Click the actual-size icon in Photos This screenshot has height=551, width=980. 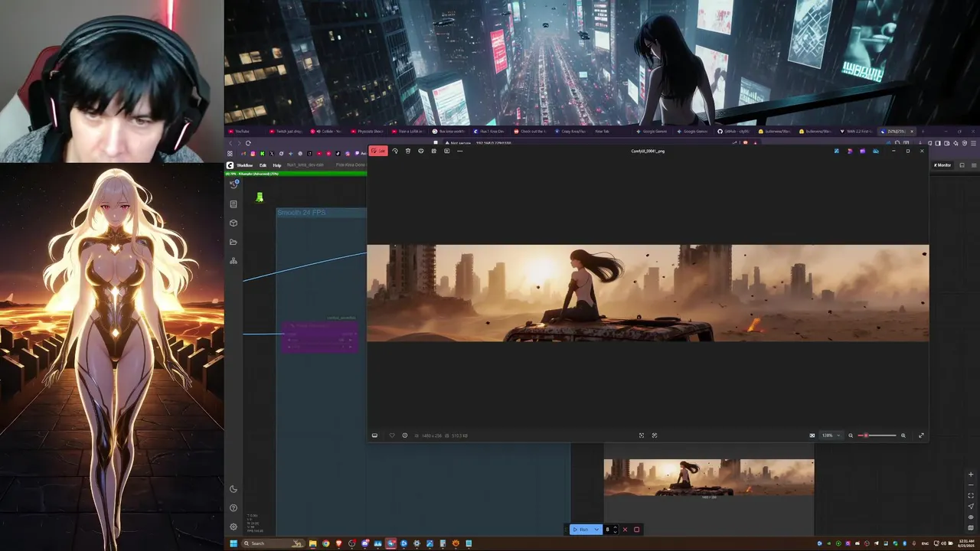(x=655, y=435)
